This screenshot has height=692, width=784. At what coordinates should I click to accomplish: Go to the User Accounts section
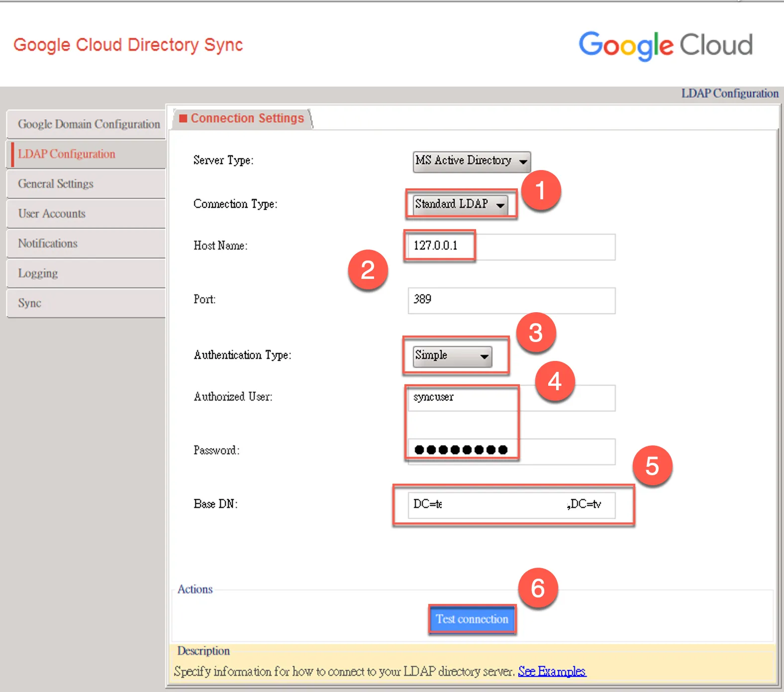coord(86,214)
